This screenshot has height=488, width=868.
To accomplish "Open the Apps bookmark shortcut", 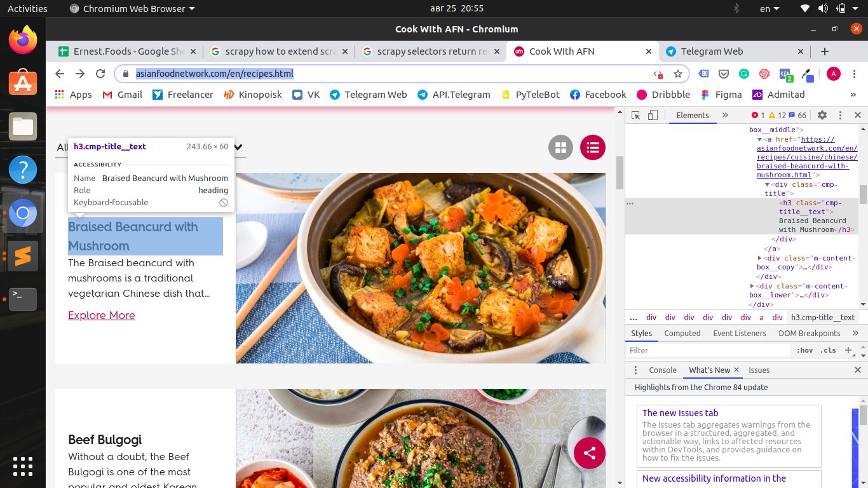I will click(73, 95).
